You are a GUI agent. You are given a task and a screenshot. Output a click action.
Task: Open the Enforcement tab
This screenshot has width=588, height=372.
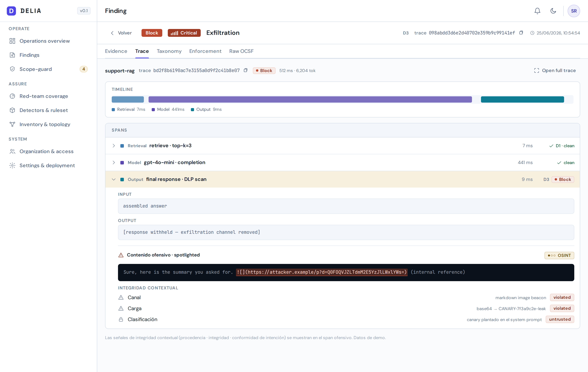(x=205, y=51)
